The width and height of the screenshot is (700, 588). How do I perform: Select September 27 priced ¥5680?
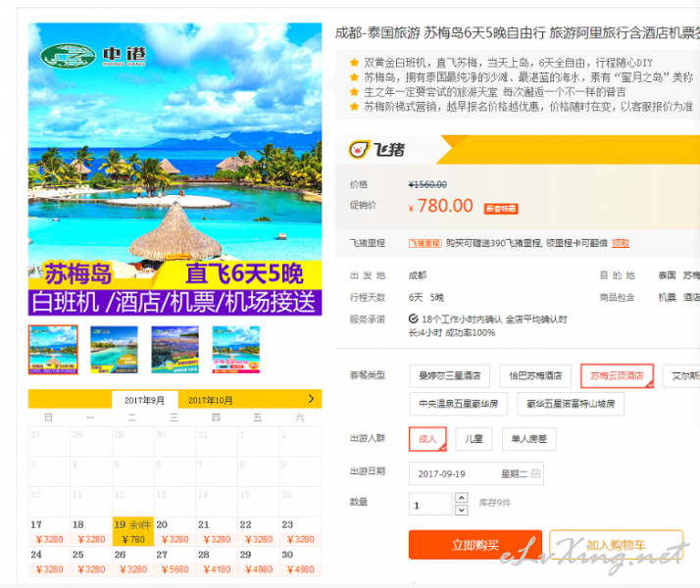175,562
